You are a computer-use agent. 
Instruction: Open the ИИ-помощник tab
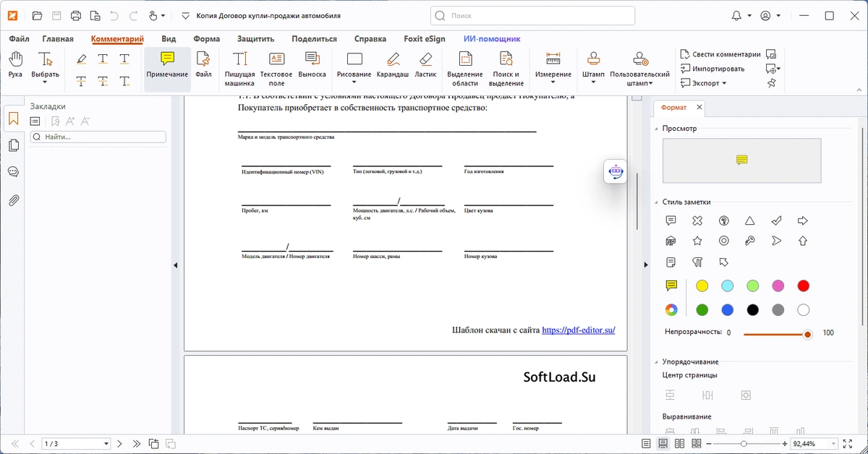[x=492, y=39]
